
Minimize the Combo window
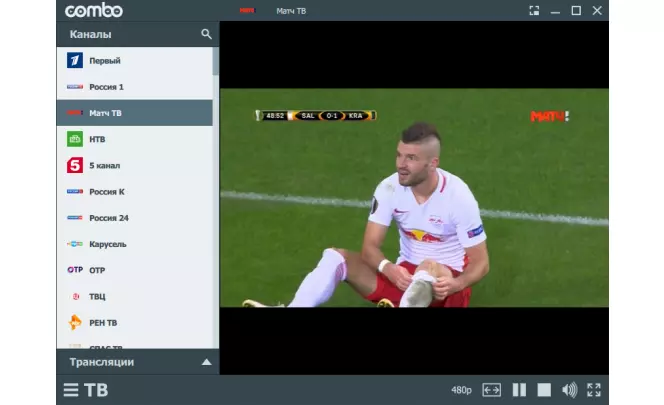coord(555,13)
